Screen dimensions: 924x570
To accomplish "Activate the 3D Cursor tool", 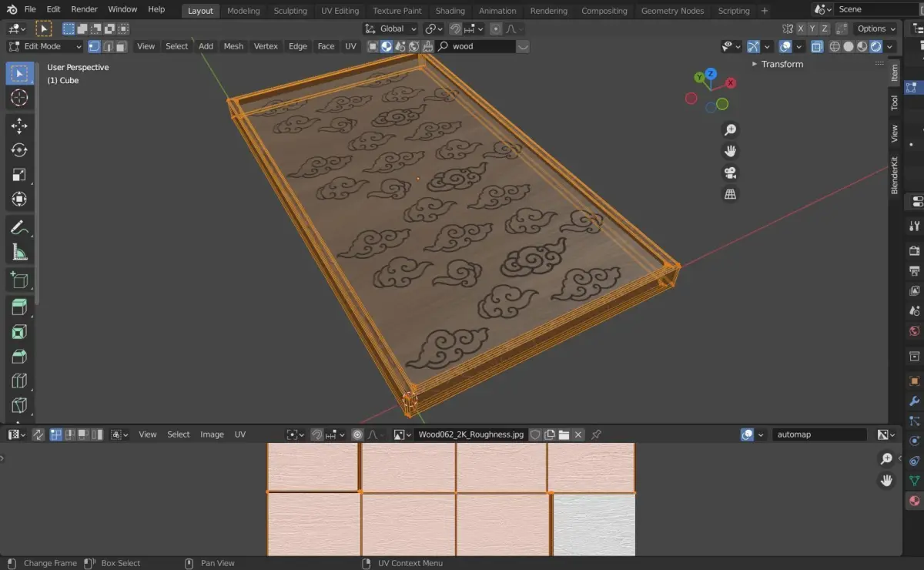I will tap(20, 98).
